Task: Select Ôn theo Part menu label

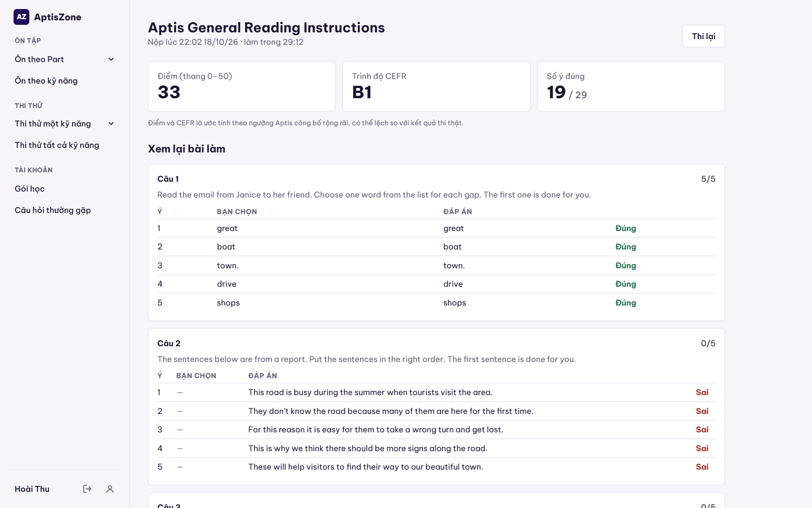Action: [x=39, y=59]
